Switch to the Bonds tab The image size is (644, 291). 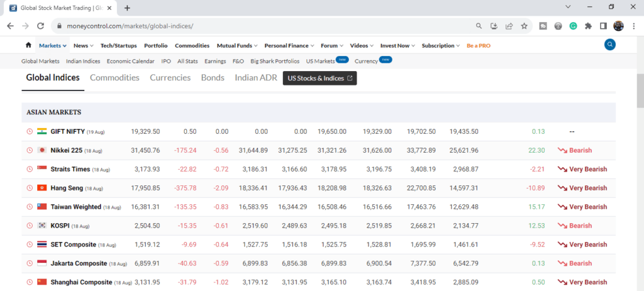click(x=213, y=77)
